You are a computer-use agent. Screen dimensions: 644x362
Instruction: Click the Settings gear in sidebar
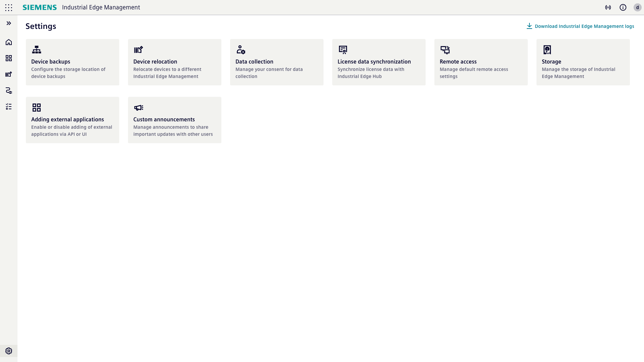[x=9, y=351]
